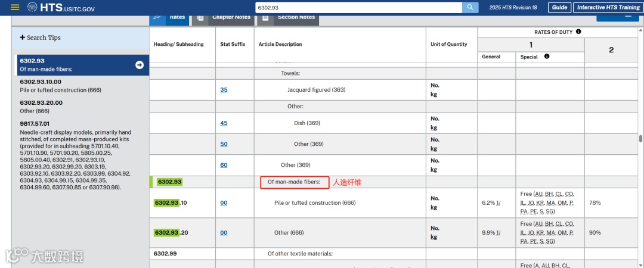
Task: Click column 2 rate 90%
Action: click(x=595, y=233)
